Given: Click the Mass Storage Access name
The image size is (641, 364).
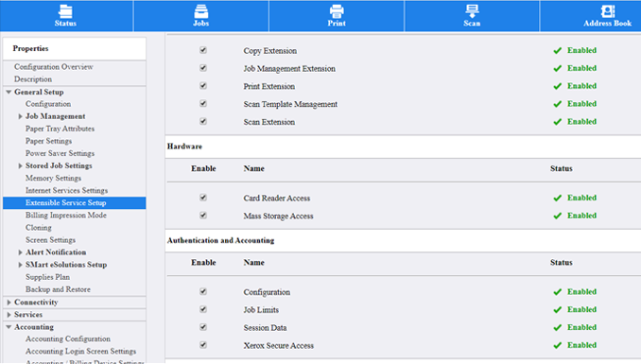Looking at the screenshot, I should point(278,216).
